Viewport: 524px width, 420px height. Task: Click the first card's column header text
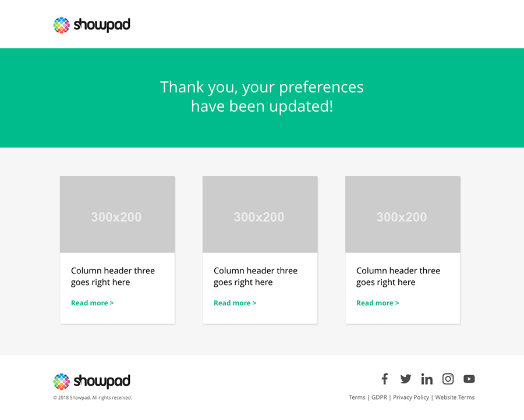113,276
